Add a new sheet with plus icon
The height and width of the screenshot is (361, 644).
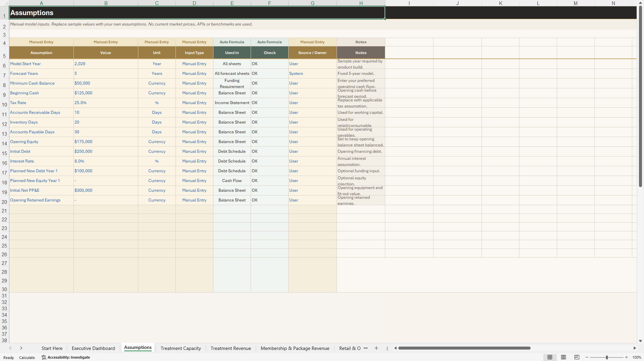pyautogui.click(x=376, y=348)
